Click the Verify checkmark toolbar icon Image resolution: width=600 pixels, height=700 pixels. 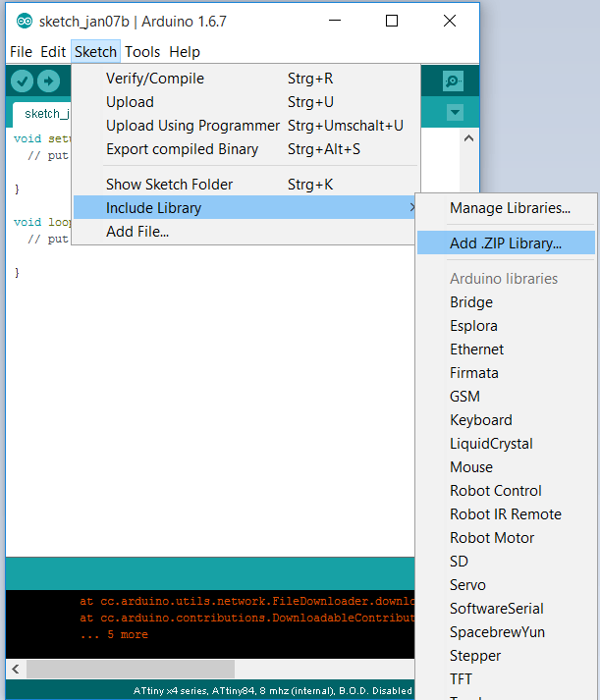pyautogui.click(x=22, y=81)
